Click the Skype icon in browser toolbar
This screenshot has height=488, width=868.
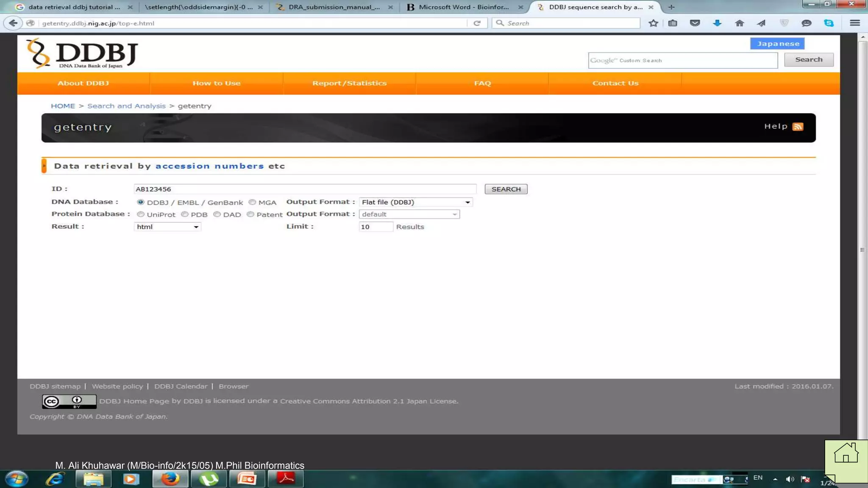pos(829,23)
